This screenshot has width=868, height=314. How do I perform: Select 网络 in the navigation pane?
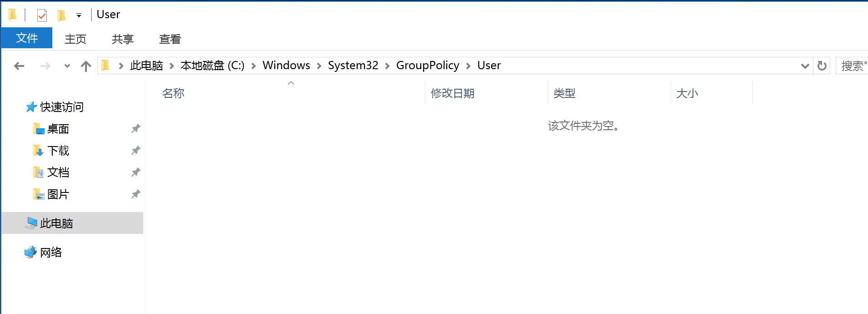point(51,252)
